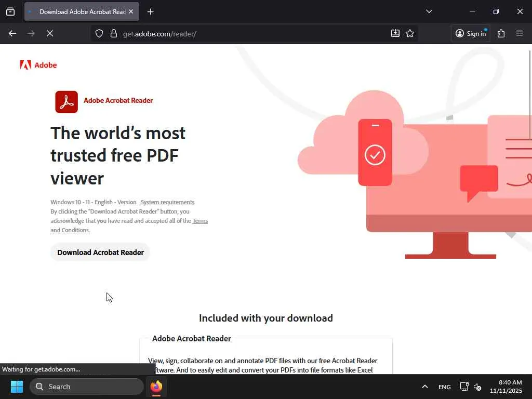Screen dimensions: 532x399
Task: Open the Firefox application menu
Action: click(520, 33)
